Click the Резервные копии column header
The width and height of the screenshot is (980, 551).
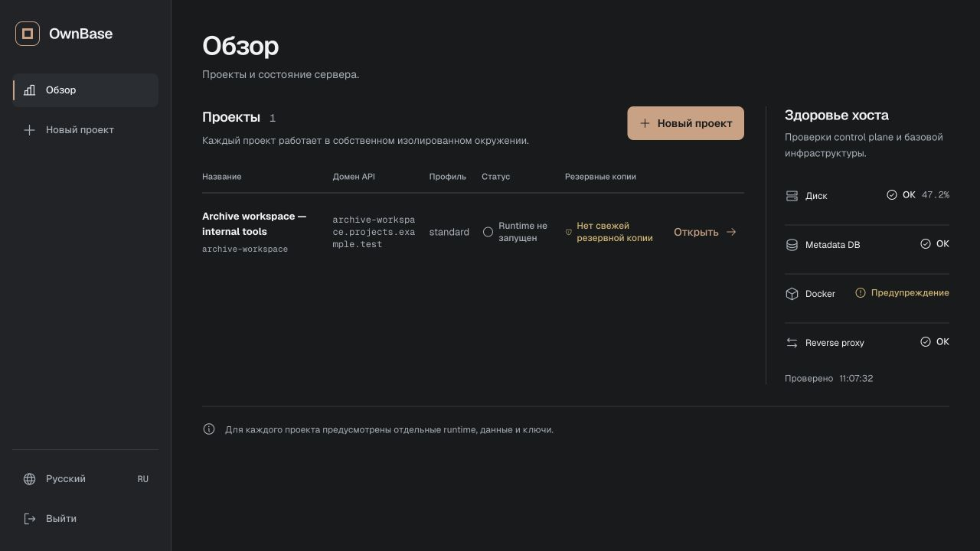[x=600, y=177]
